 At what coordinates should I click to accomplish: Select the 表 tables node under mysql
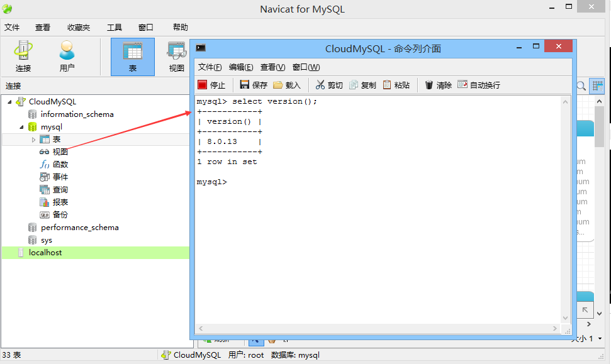(57, 140)
